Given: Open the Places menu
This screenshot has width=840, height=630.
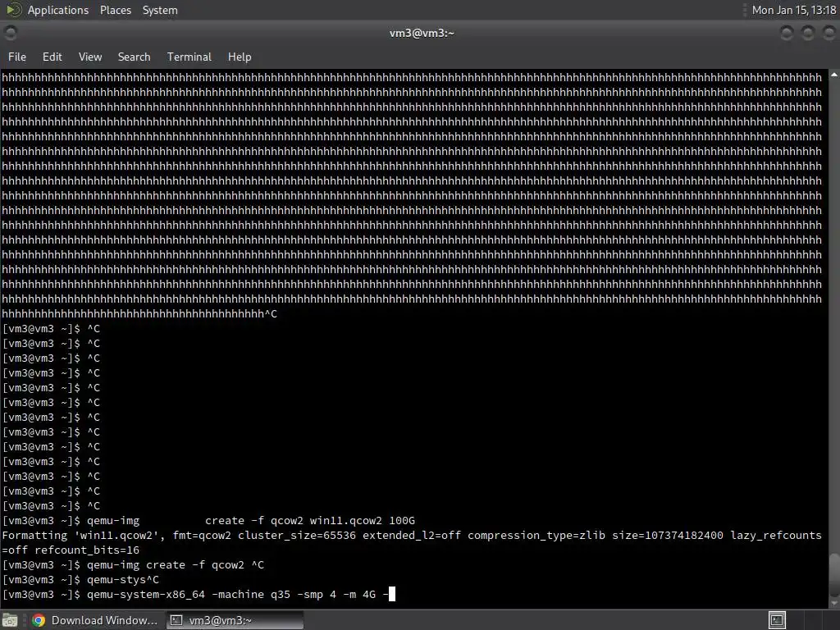Looking at the screenshot, I should pos(115,10).
